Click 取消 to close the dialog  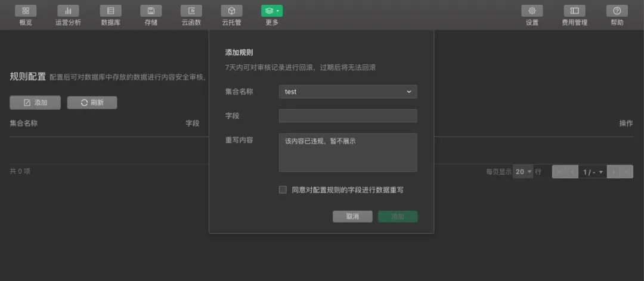pyautogui.click(x=352, y=217)
